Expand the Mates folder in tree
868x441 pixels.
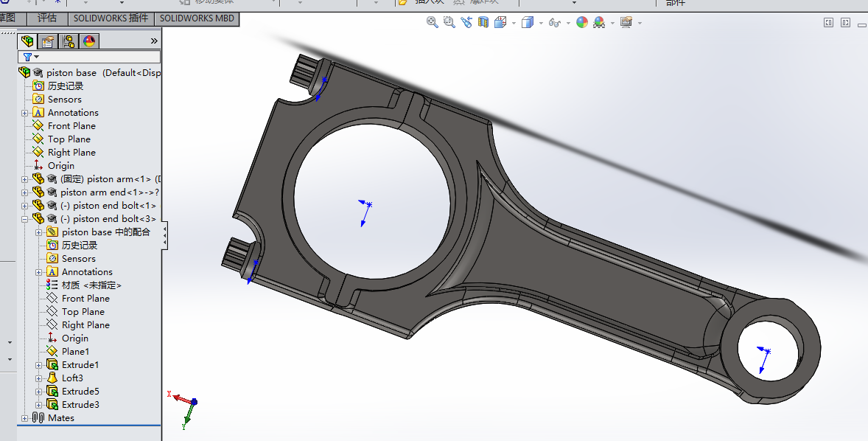coord(24,418)
